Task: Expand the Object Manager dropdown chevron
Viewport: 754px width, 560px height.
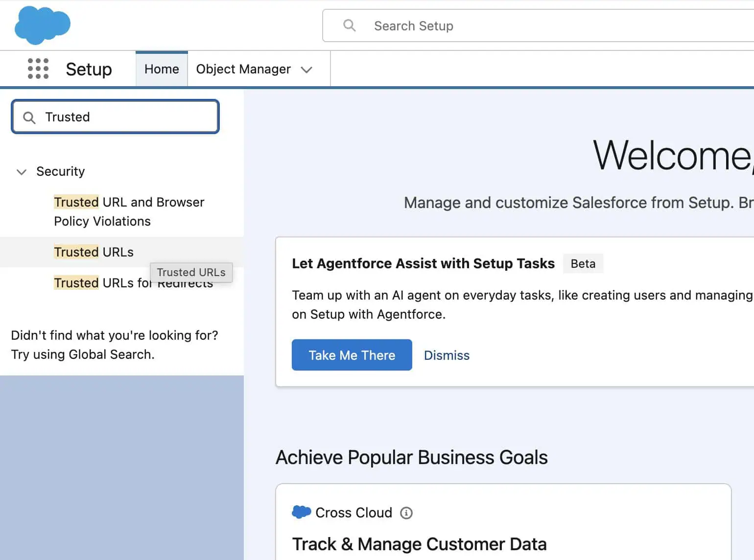Action: click(306, 70)
